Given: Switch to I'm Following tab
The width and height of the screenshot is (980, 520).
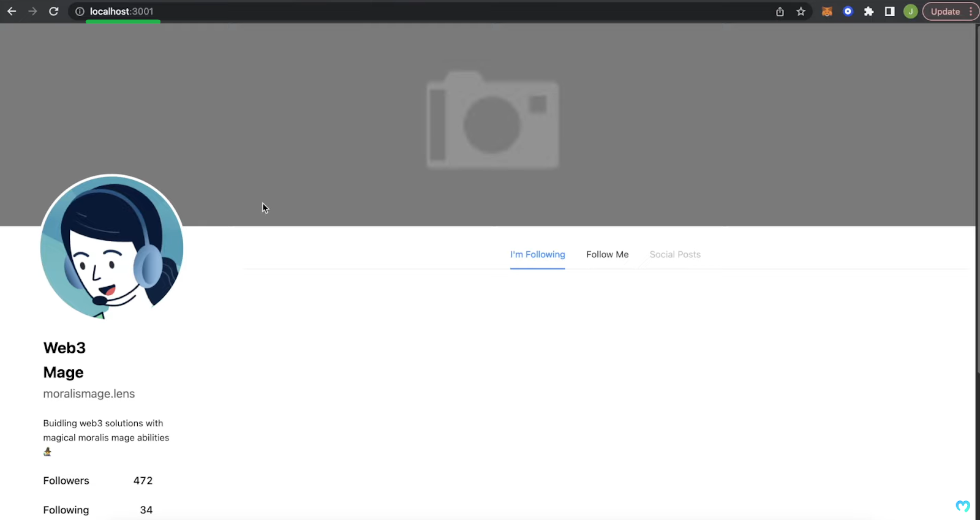Looking at the screenshot, I should coord(537,254).
